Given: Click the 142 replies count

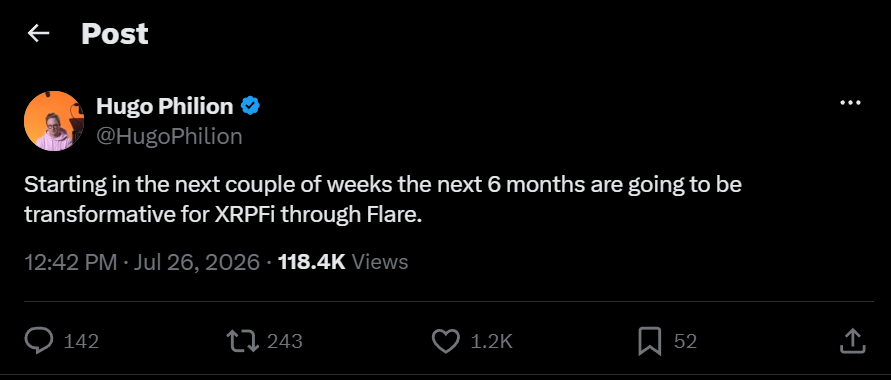Looking at the screenshot, I should [81, 341].
